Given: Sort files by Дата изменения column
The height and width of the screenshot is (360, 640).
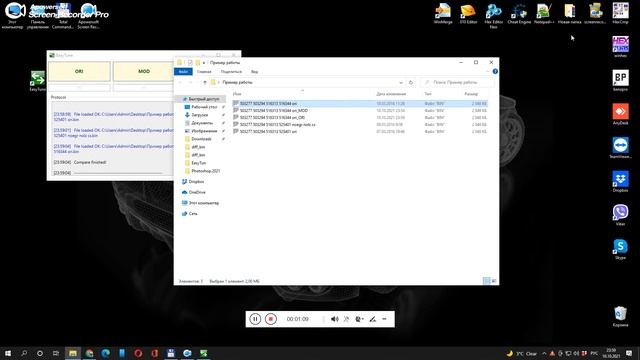Looking at the screenshot, I should tap(391, 94).
